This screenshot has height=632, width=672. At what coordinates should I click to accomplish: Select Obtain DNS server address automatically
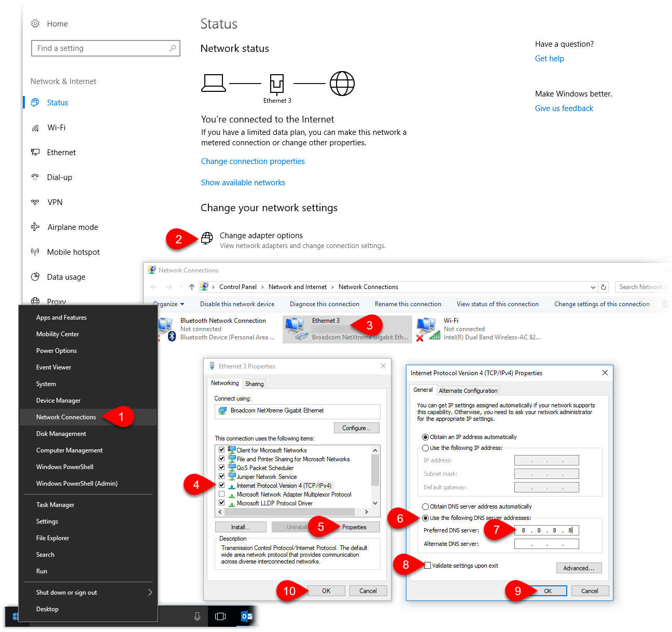tap(425, 506)
